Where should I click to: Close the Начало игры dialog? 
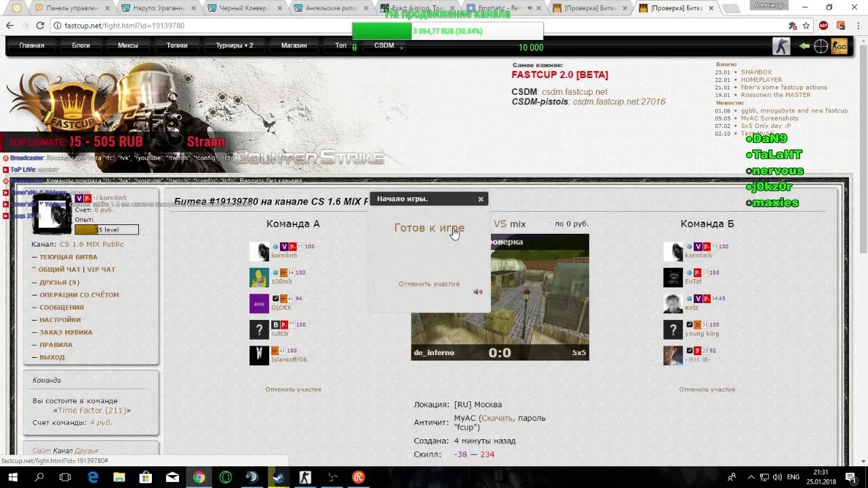coord(481,199)
